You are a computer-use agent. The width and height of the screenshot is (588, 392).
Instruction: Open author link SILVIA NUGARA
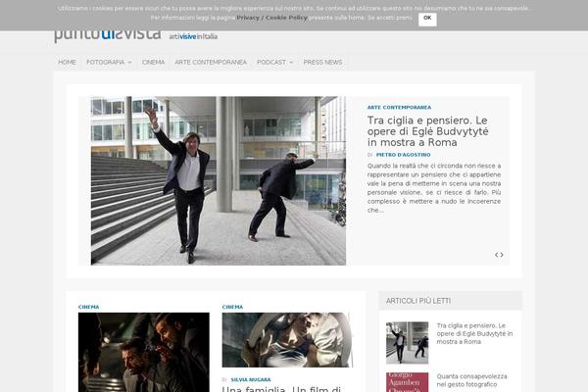[x=251, y=379]
